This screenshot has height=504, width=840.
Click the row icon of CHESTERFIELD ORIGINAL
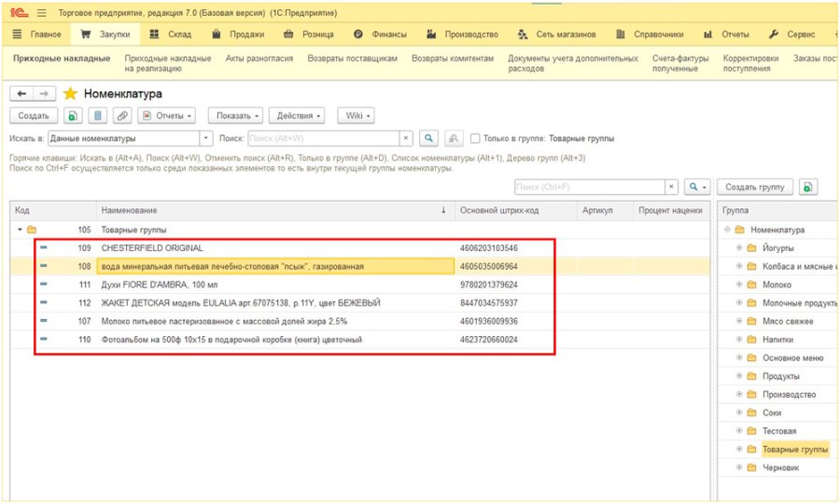click(x=43, y=247)
